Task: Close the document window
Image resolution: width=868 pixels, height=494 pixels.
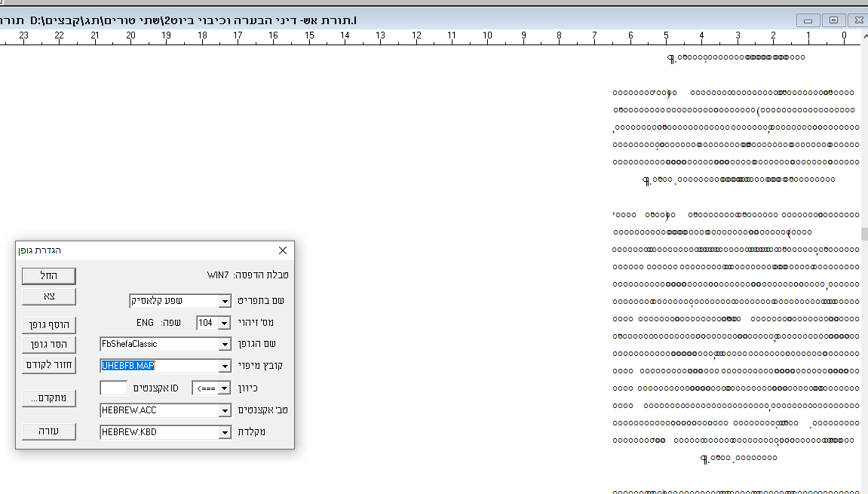Action: coord(859,20)
